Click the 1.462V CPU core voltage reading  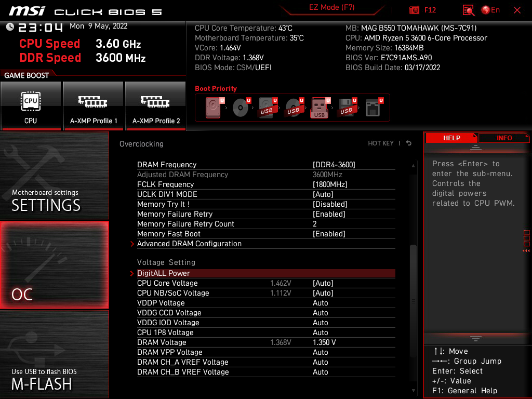(281, 283)
